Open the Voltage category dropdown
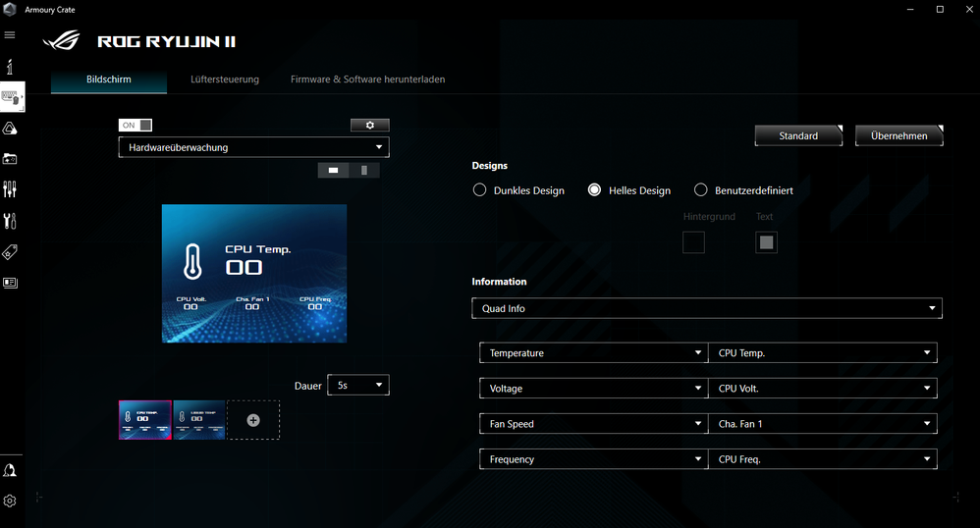The width and height of the screenshot is (980, 528). pyautogui.click(x=594, y=388)
